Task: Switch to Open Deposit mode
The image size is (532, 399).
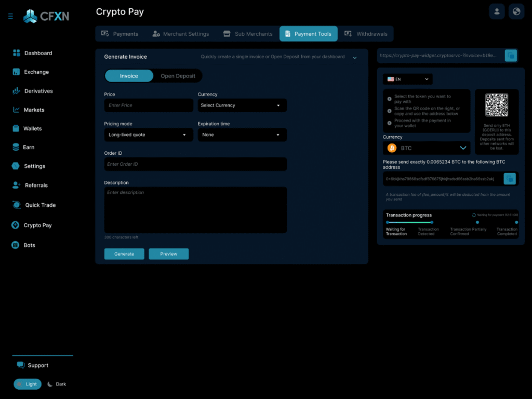Action: (178, 75)
